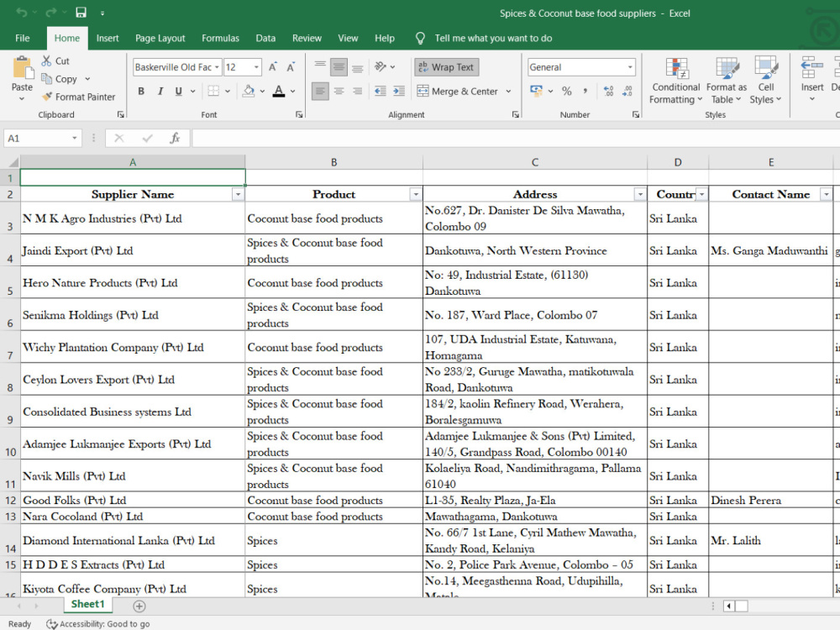Toggle Italic formatting
This screenshot has height=630, width=840.
pos(160,91)
